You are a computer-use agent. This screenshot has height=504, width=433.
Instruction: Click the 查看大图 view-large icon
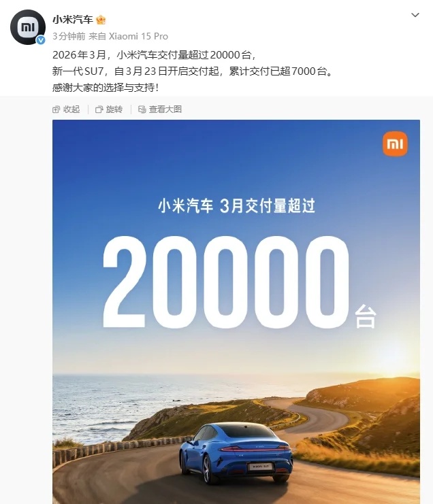(142, 110)
